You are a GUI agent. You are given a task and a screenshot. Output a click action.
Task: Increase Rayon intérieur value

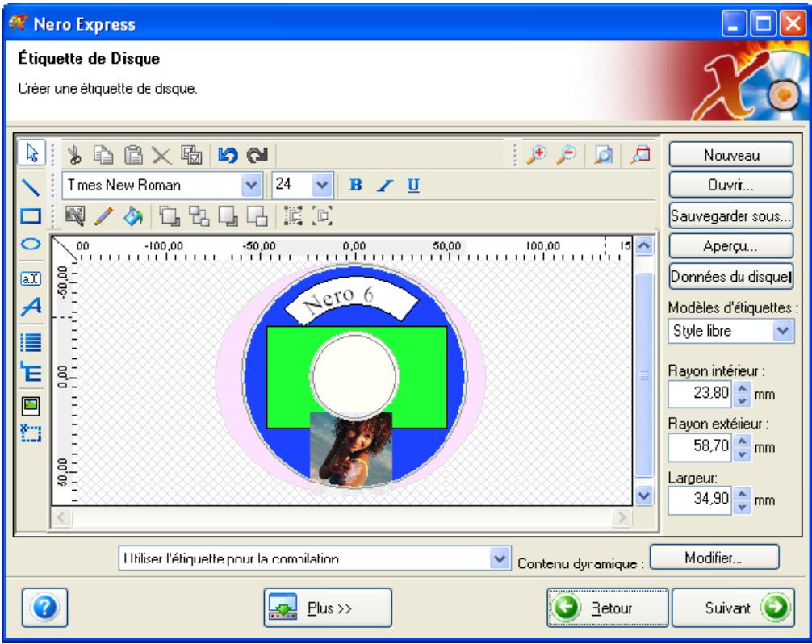(x=742, y=388)
